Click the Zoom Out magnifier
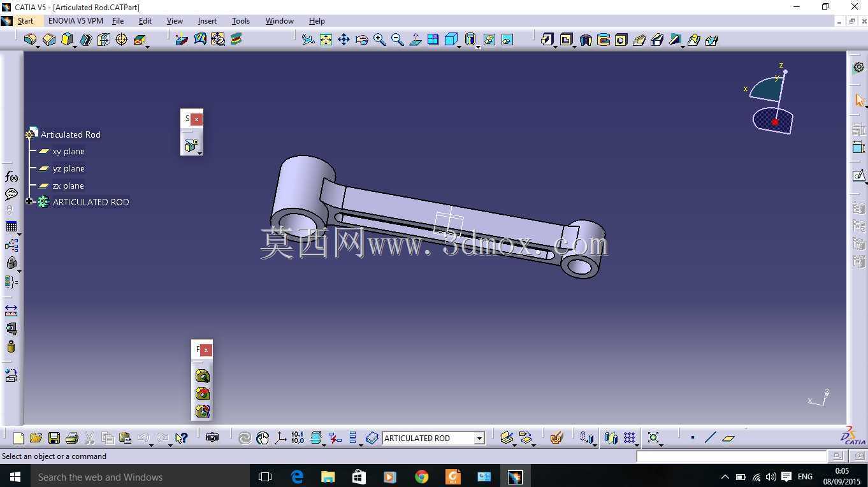 [x=397, y=40]
